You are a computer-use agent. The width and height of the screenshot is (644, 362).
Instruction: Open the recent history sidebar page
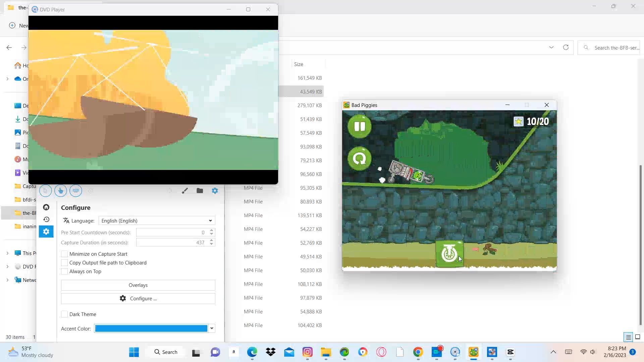(x=46, y=220)
